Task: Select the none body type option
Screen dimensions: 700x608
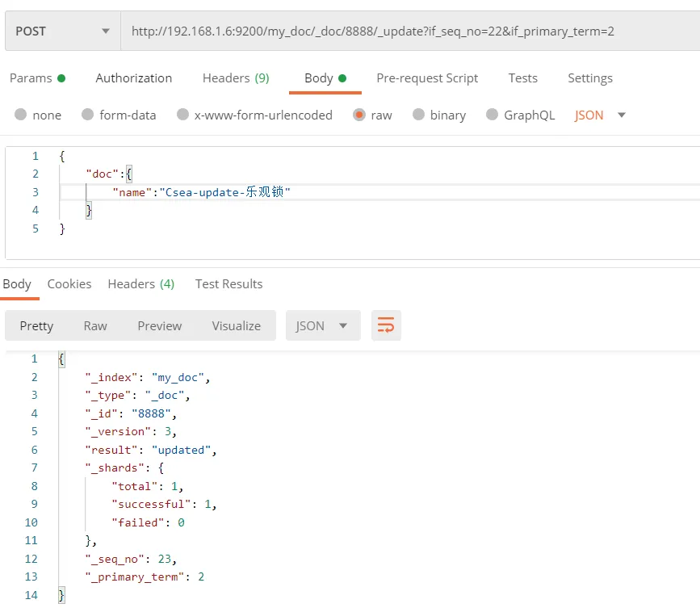Action: pos(21,115)
